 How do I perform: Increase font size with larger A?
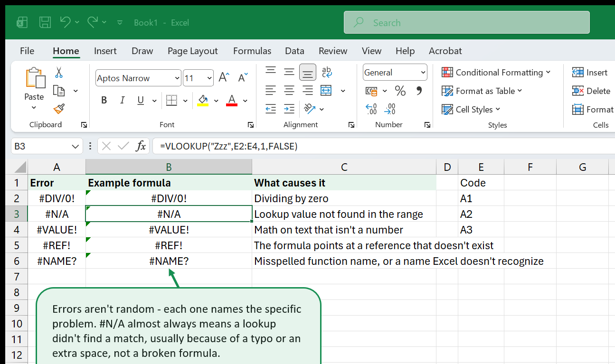point(224,78)
